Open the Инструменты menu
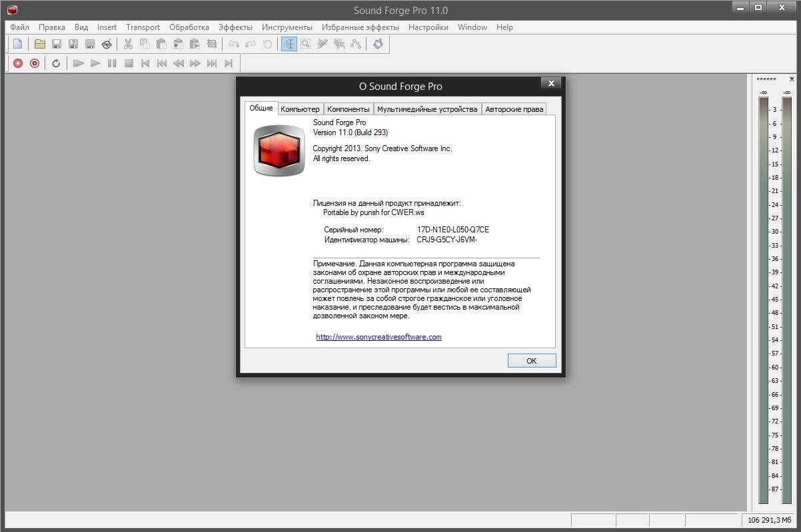The width and height of the screenshot is (801, 532). pyautogui.click(x=287, y=27)
